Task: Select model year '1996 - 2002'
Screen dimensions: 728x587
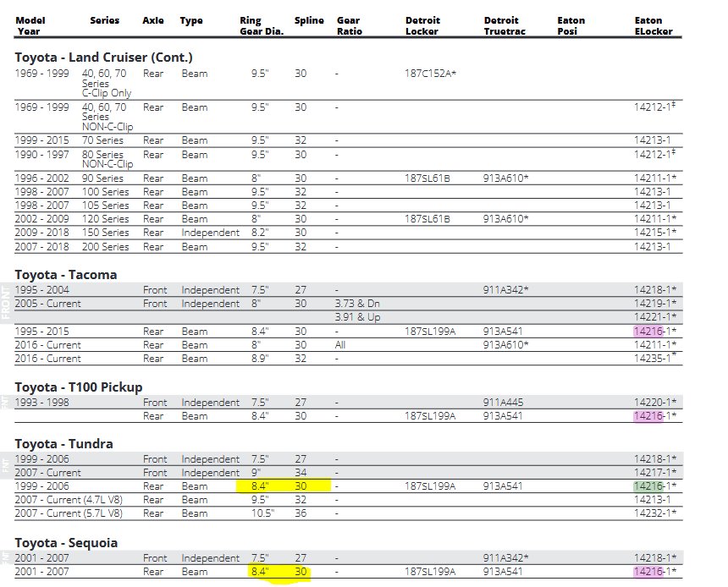Action: tap(41, 178)
